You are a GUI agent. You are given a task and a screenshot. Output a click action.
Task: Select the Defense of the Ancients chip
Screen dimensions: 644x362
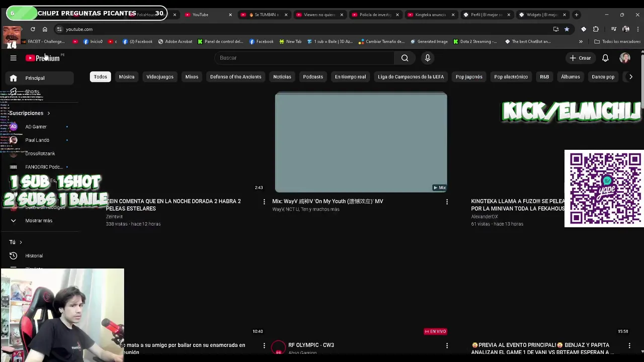click(235, 77)
